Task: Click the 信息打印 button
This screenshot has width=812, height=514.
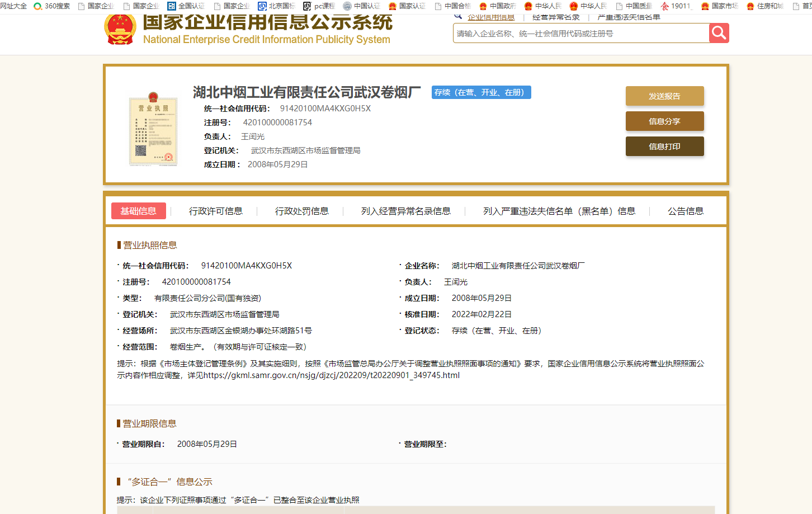Action: pos(664,147)
